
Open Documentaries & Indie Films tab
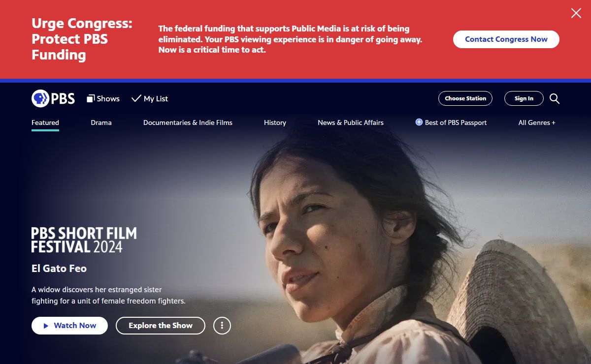point(188,122)
